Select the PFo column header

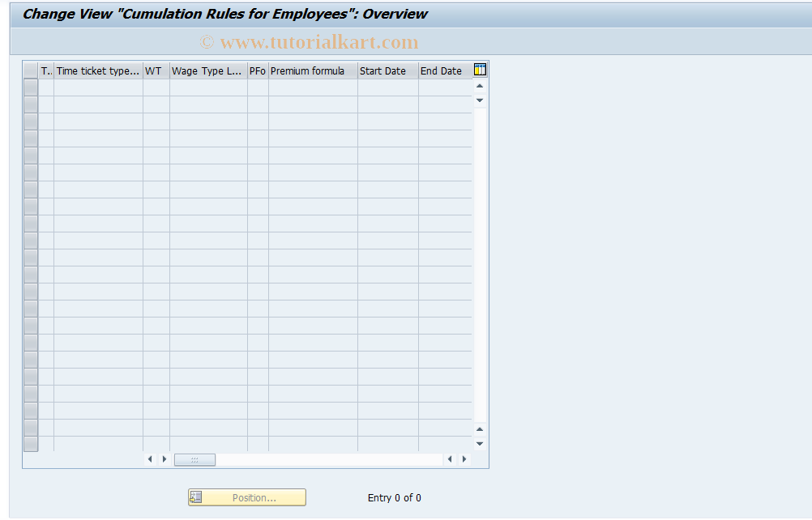(x=258, y=71)
